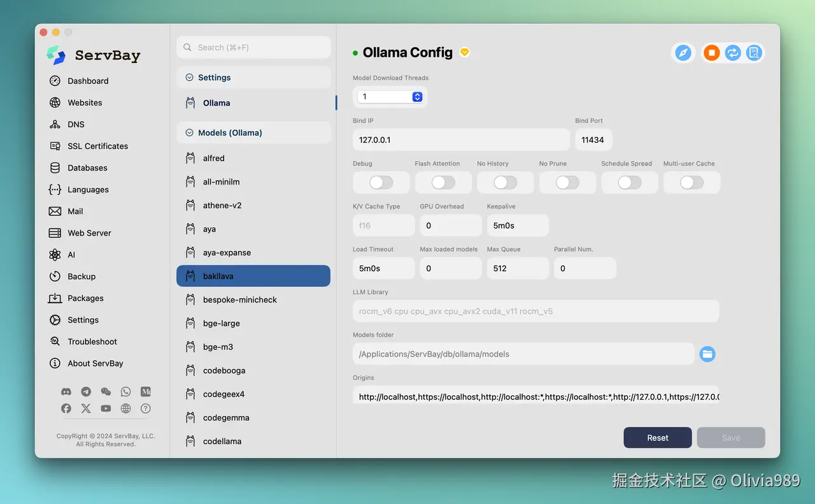Open the Backup section
This screenshot has height=504, width=815.
81,276
